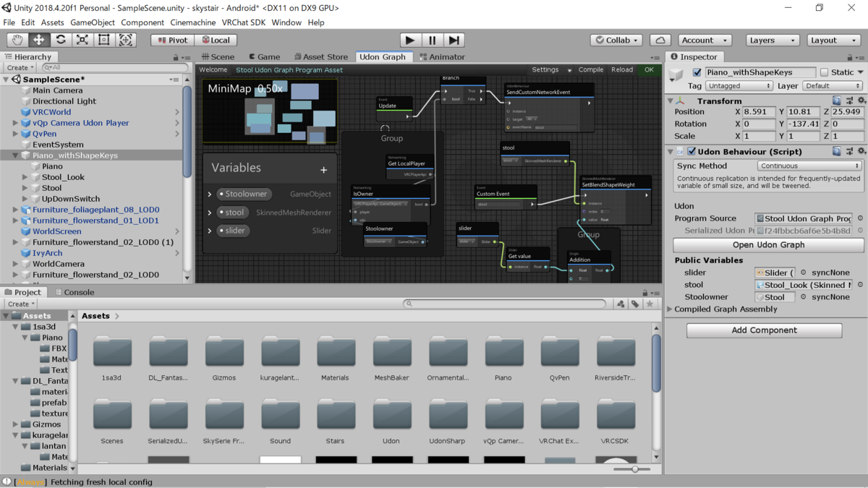868x488 pixels.
Task: Open the Collab dropdown
Action: (616, 40)
